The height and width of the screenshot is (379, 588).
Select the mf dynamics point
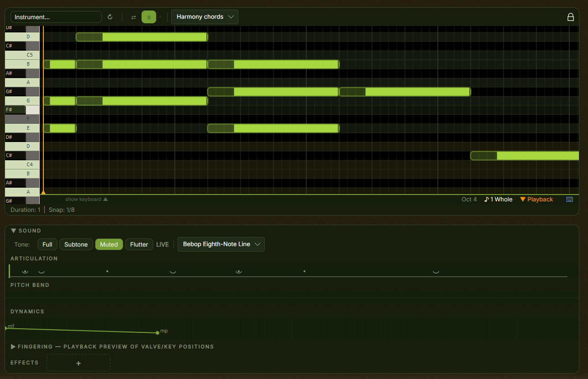tap(6, 328)
